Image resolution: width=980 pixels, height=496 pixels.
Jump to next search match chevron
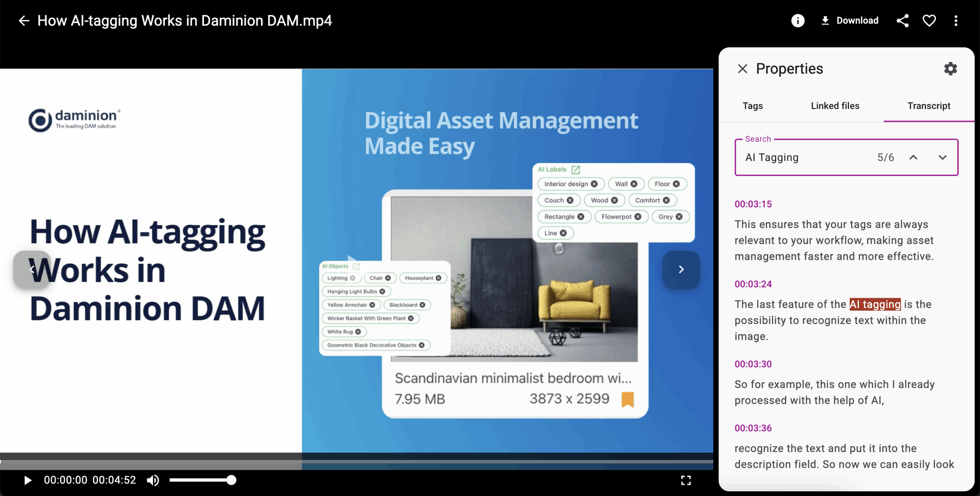click(942, 157)
